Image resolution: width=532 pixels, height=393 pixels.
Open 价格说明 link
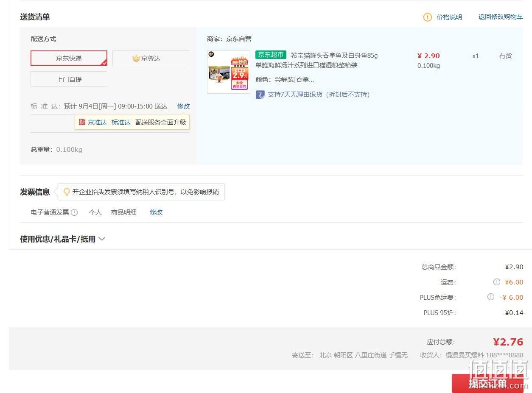click(x=449, y=17)
